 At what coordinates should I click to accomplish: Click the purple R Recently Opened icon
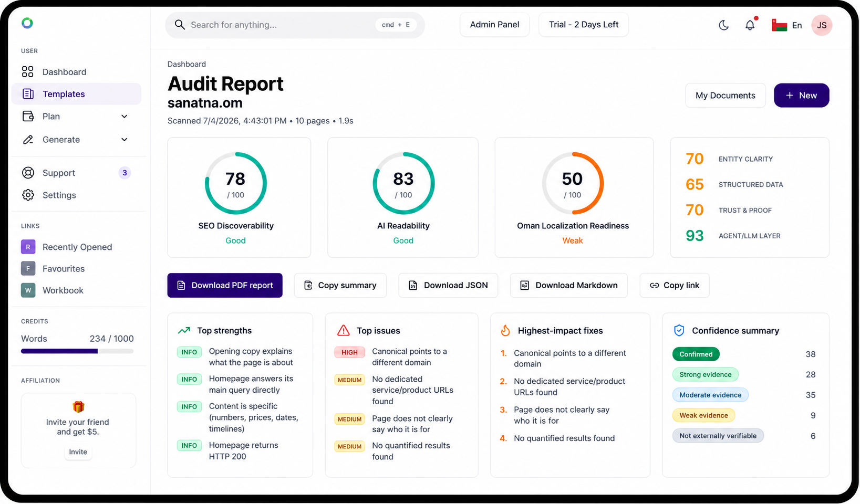[x=28, y=247]
